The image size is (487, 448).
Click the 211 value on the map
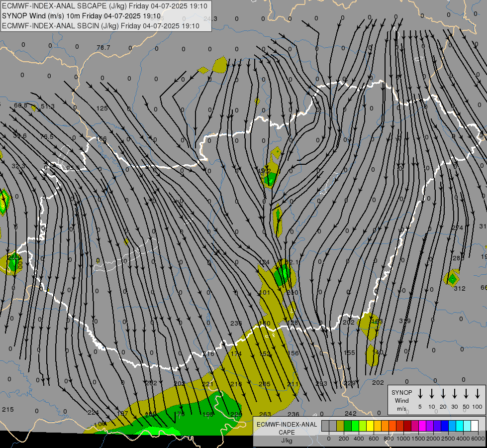(x=292, y=384)
